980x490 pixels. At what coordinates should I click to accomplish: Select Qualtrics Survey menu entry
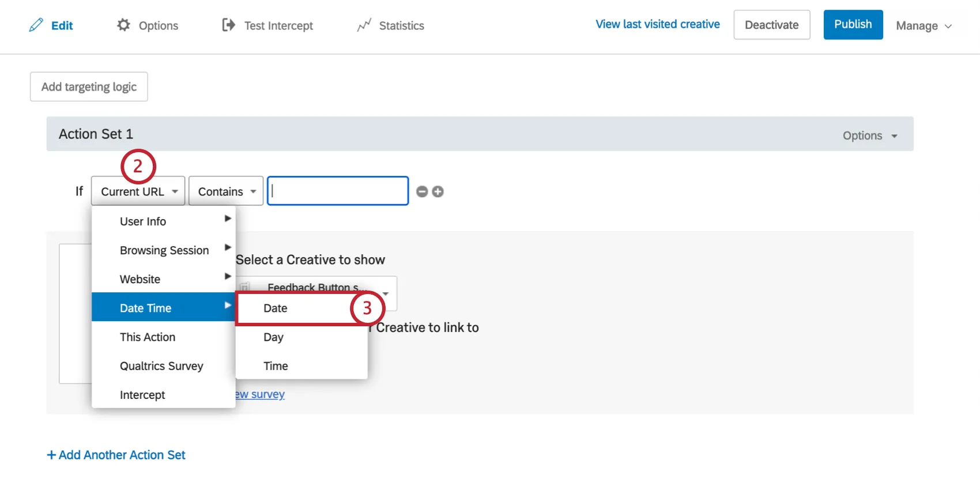click(161, 365)
